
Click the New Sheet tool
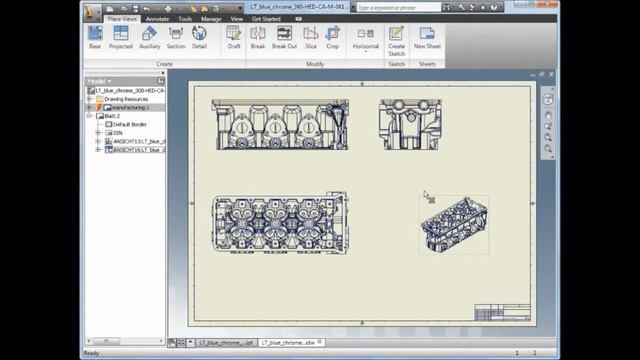427,38
